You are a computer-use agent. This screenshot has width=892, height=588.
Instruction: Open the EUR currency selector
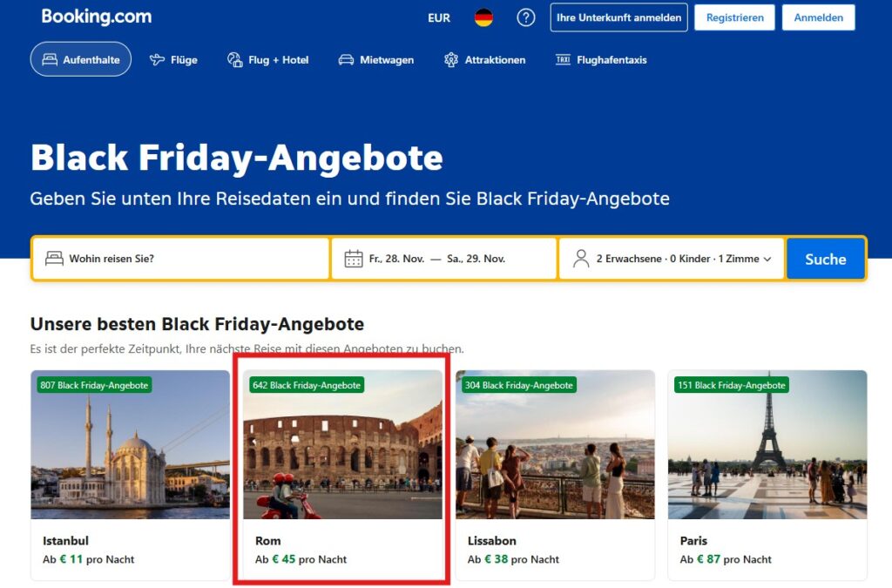439,17
